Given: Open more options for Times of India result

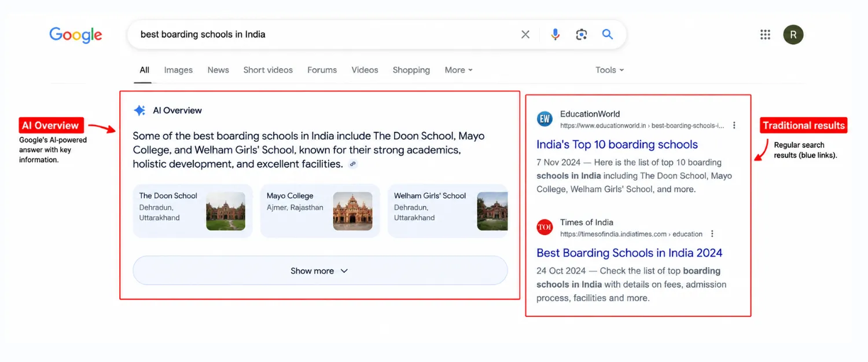Looking at the screenshot, I should coord(712,234).
